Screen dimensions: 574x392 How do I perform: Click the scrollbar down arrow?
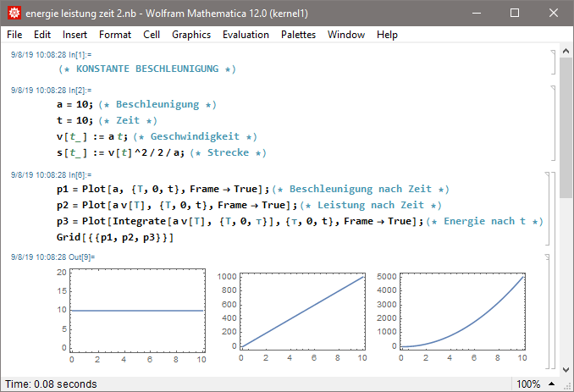(566, 369)
